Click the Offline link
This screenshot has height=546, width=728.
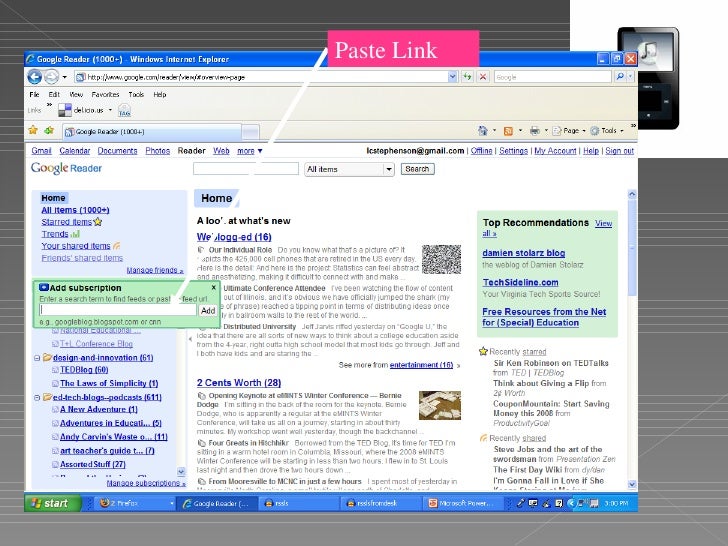(x=481, y=151)
